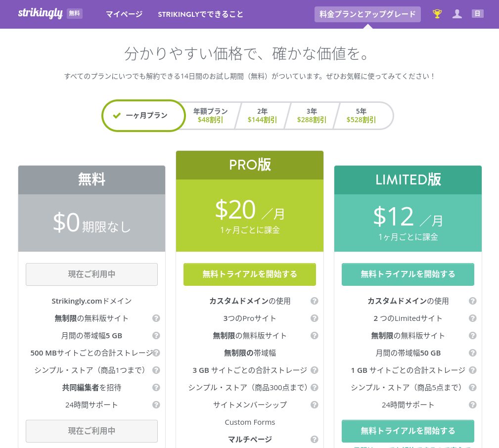Viewport: 499px width, 448px height.
Task: Click help icon for LIMITED カスタムドメインの使用
Action: (x=473, y=301)
